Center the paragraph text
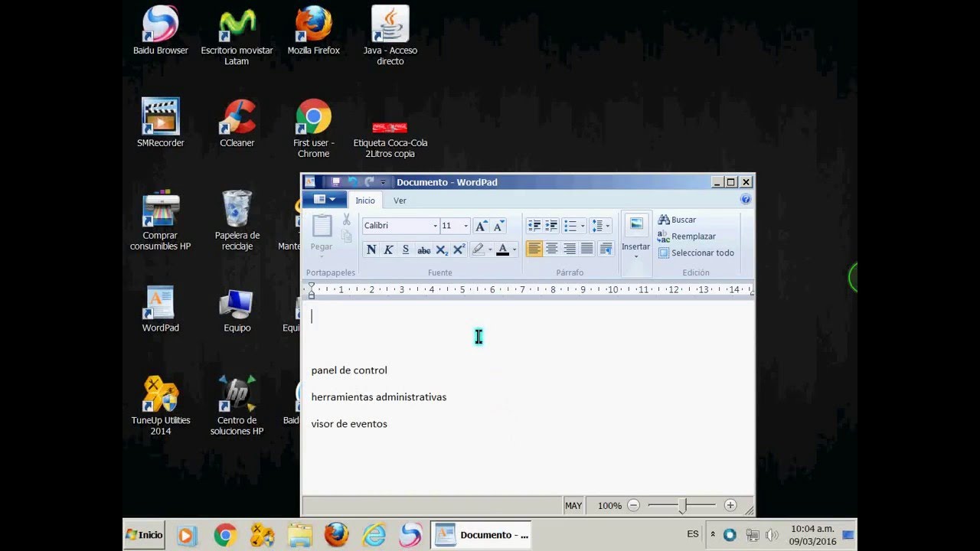This screenshot has height=551, width=980. (x=552, y=249)
